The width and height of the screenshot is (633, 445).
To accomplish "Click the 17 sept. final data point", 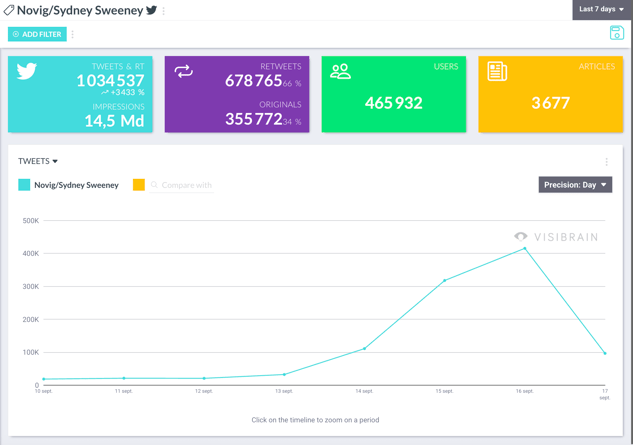I will pyautogui.click(x=605, y=353).
